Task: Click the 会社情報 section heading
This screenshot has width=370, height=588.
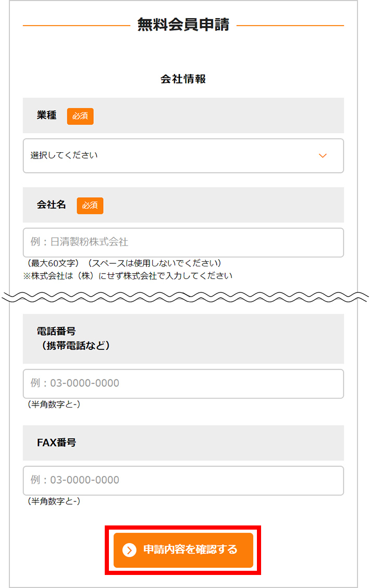Action: point(183,79)
